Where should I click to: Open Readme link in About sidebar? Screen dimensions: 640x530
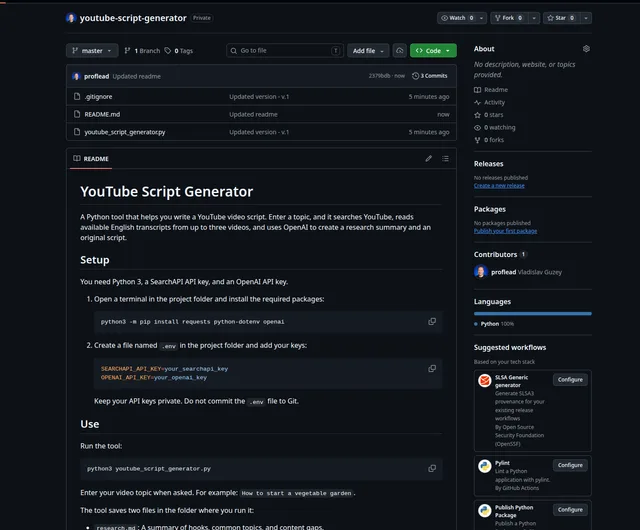pos(491,90)
